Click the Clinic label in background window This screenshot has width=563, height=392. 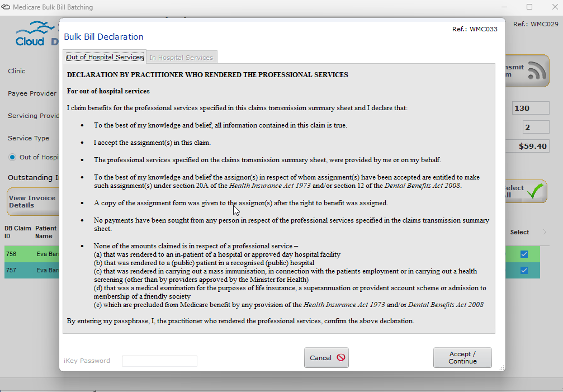pos(17,71)
